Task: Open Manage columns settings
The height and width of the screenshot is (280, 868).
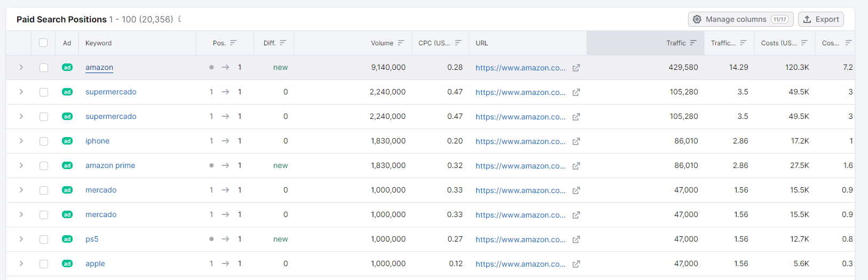Action: [740, 19]
